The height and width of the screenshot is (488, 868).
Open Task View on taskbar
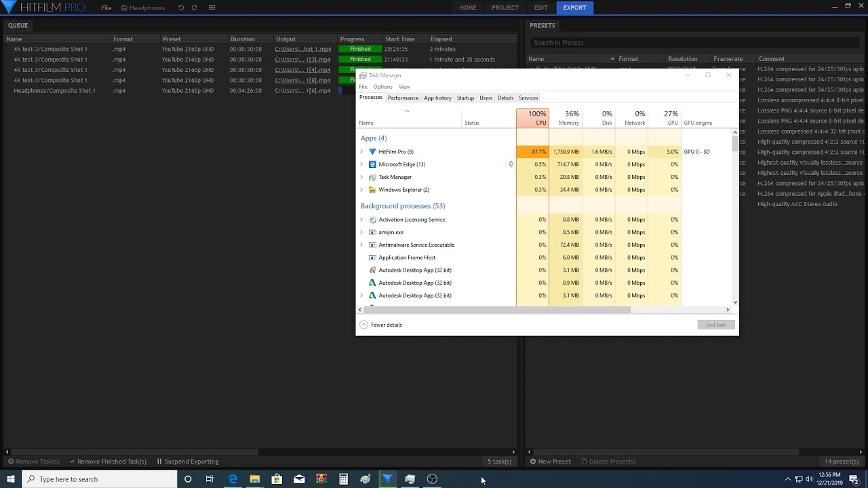210,479
